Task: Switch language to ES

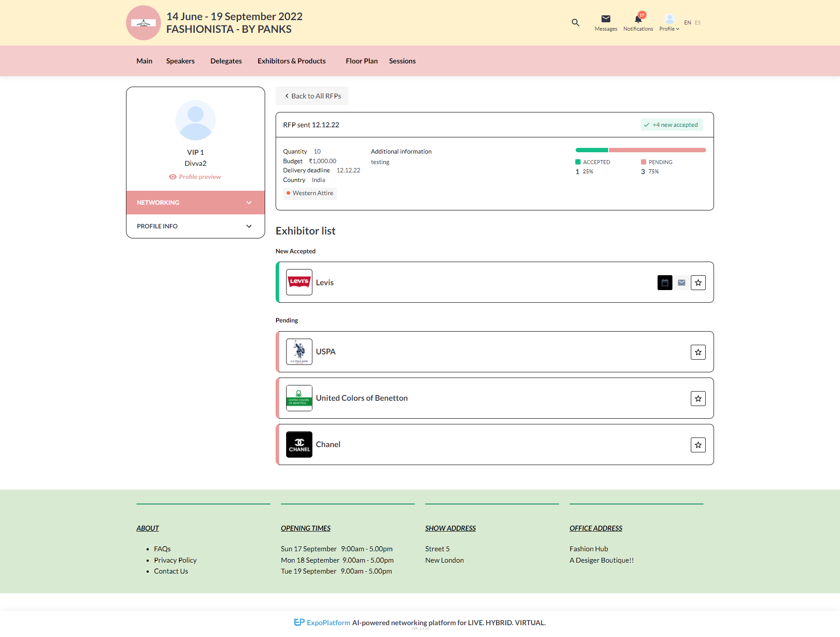Action: point(697,23)
